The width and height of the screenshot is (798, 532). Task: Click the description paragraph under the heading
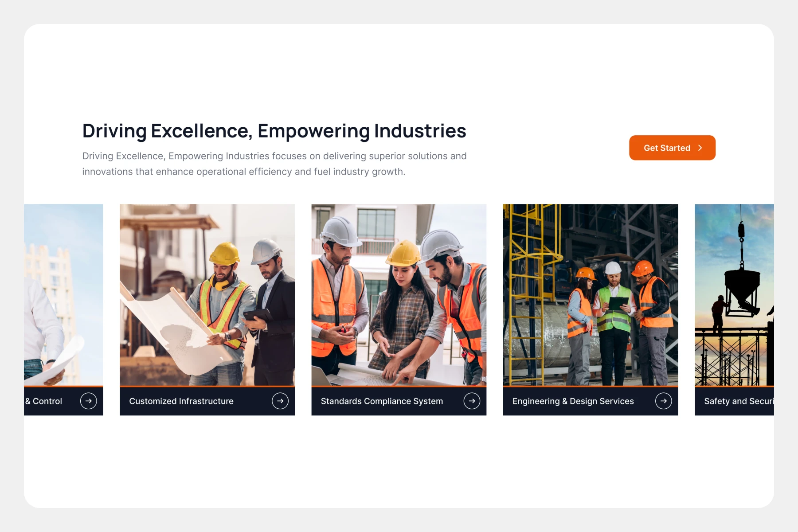pos(274,164)
